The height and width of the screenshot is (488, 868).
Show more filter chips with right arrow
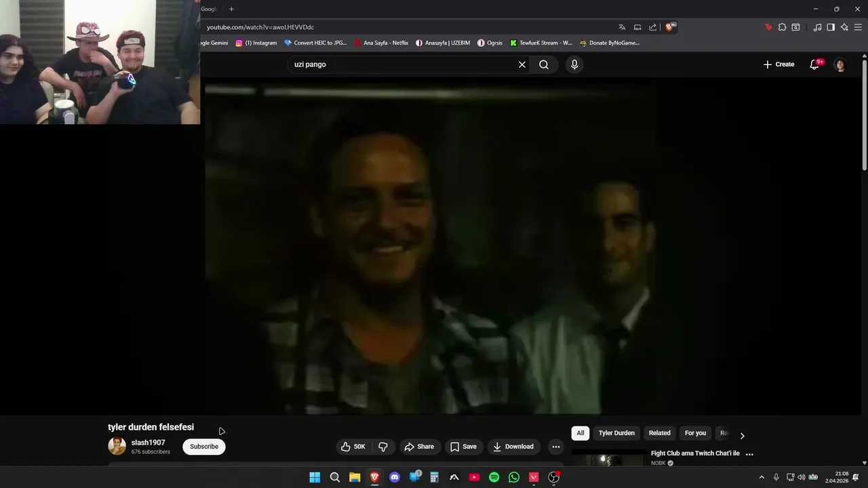click(x=742, y=436)
